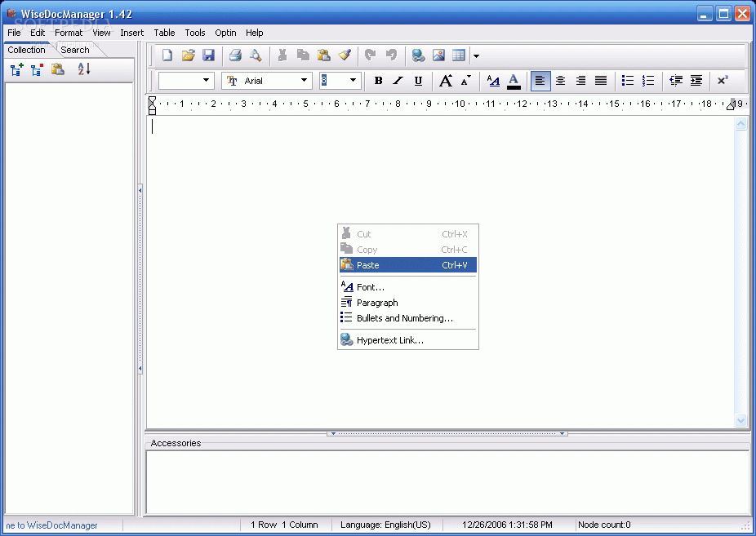The height and width of the screenshot is (536, 756).
Task: Choose Paste in the context menu
Action: [408, 265]
